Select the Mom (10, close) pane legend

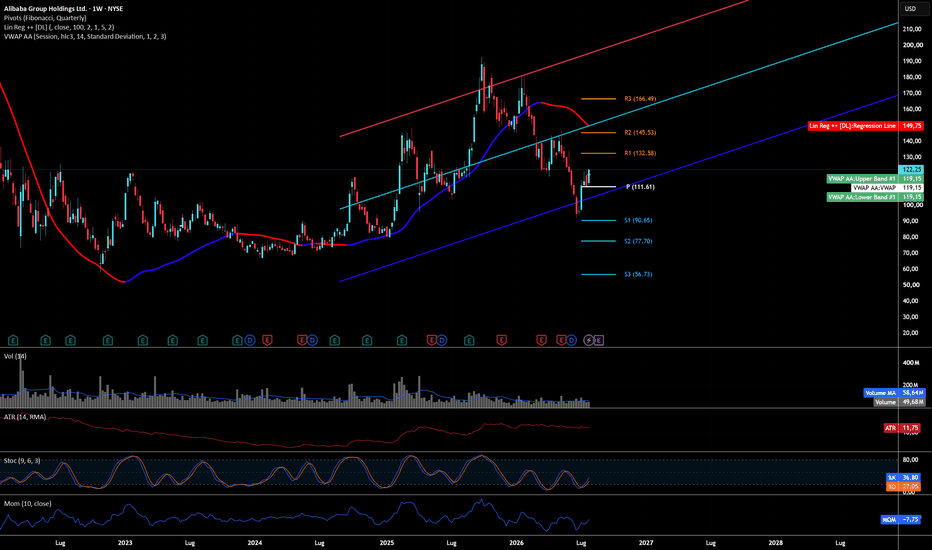pyautogui.click(x=27, y=503)
